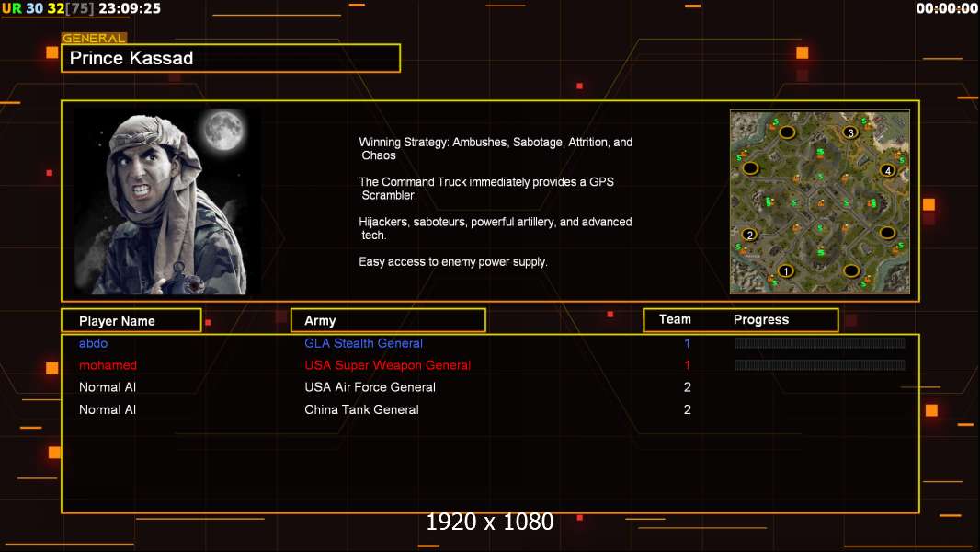Select start position 3 on the minimap
The height and width of the screenshot is (552, 980).
tap(850, 132)
